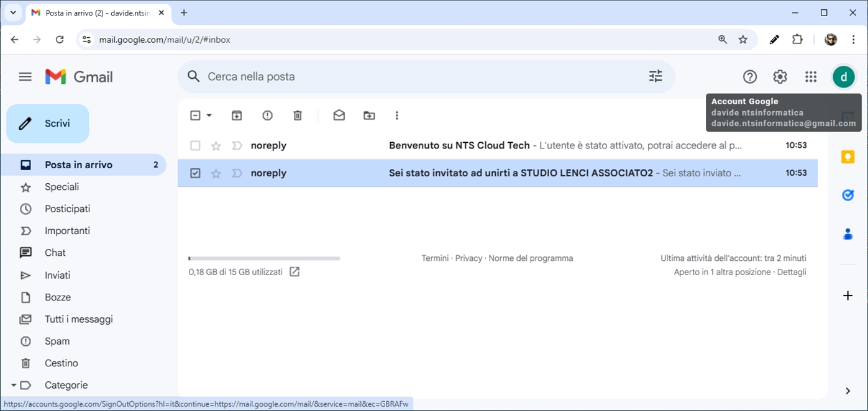Open the Inviati folder
Image resolution: width=868 pixels, height=411 pixels.
pyautogui.click(x=57, y=275)
